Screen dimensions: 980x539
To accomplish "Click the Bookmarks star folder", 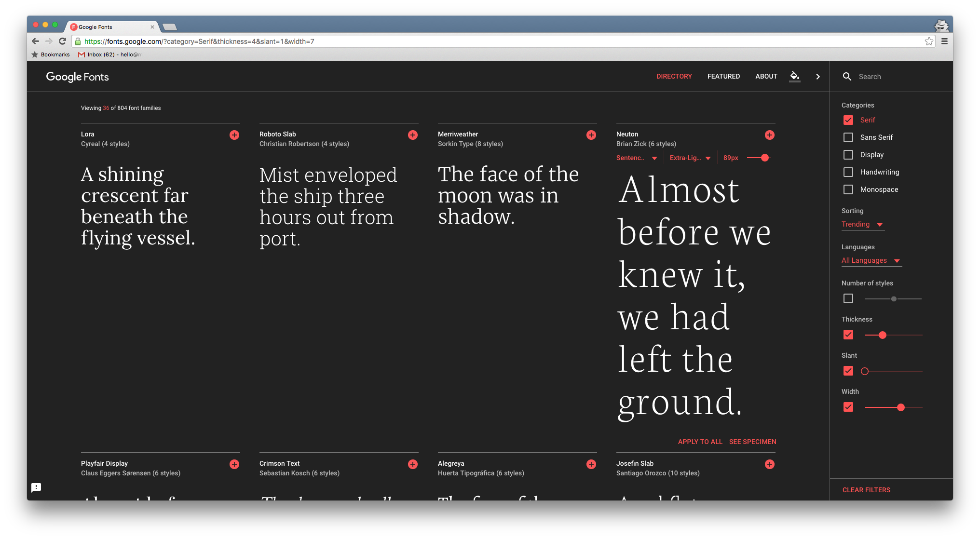I will pyautogui.click(x=51, y=54).
